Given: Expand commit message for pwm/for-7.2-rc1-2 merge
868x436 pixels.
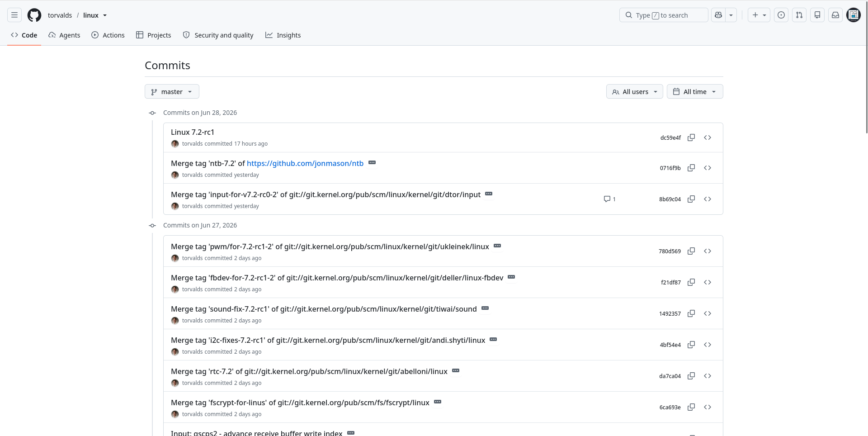Looking at the screenshot, I should (497, 246).
